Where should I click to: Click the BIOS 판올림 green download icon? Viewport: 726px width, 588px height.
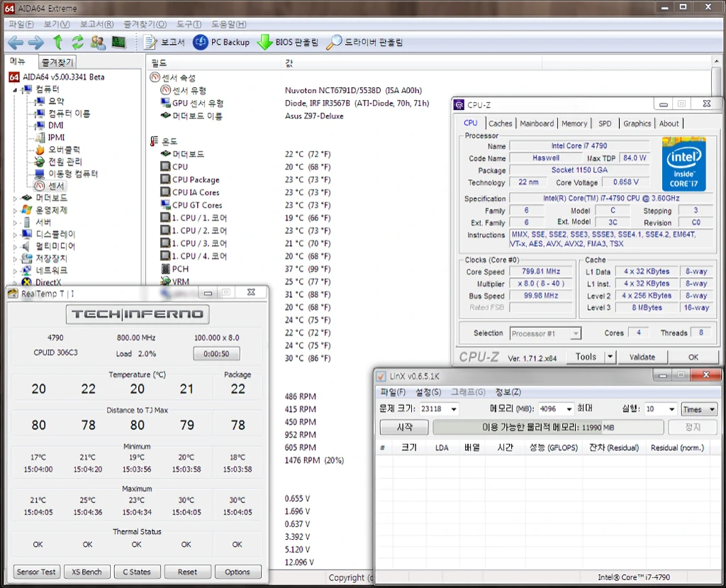[x=264, y=43]
